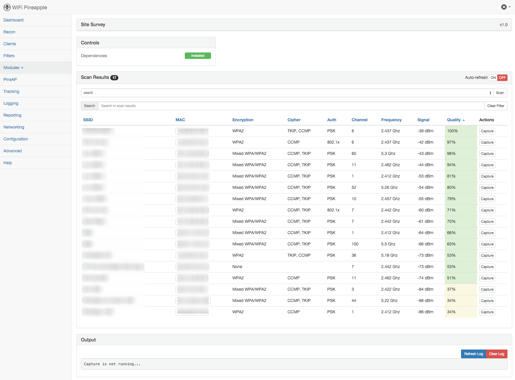Open the Advanced page

pos(13,151)
